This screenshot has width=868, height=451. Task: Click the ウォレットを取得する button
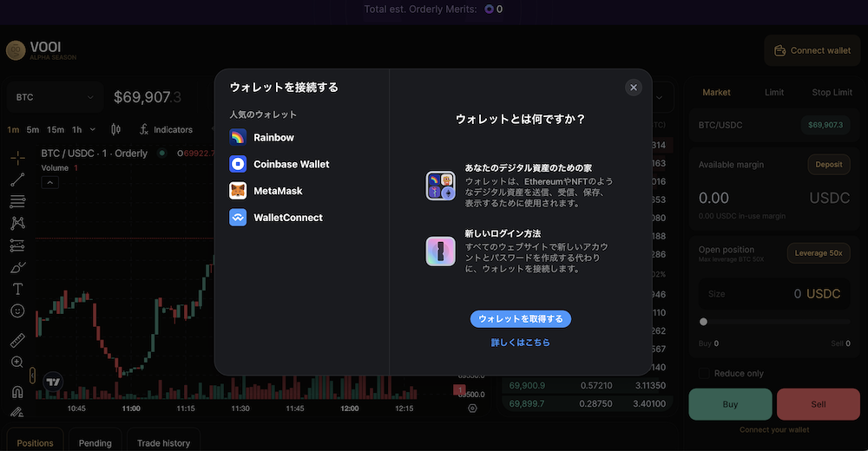(x=520, y=319)
